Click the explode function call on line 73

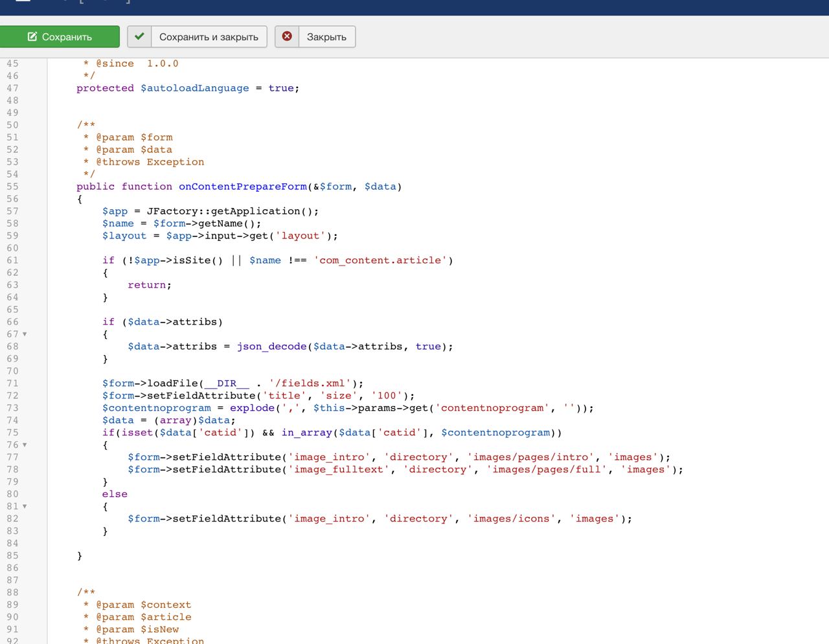point(253,408)
